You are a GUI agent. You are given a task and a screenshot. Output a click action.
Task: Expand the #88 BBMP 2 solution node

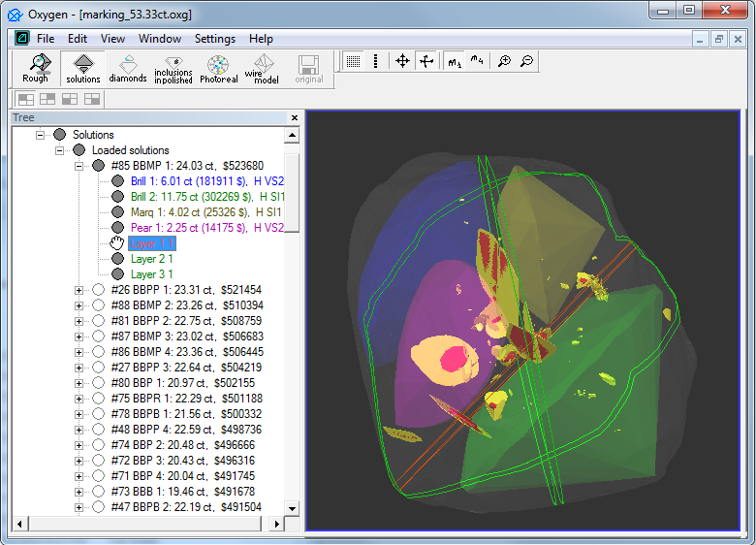(79, 305)
